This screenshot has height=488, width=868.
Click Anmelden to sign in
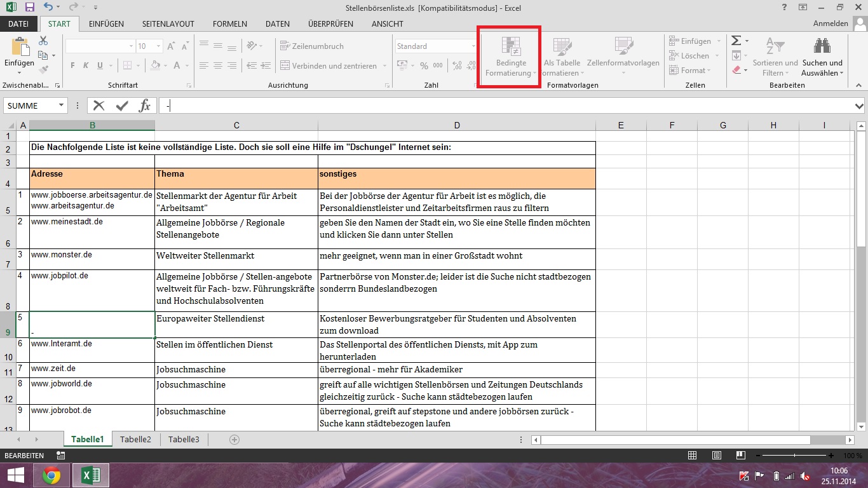coord(831,24)
